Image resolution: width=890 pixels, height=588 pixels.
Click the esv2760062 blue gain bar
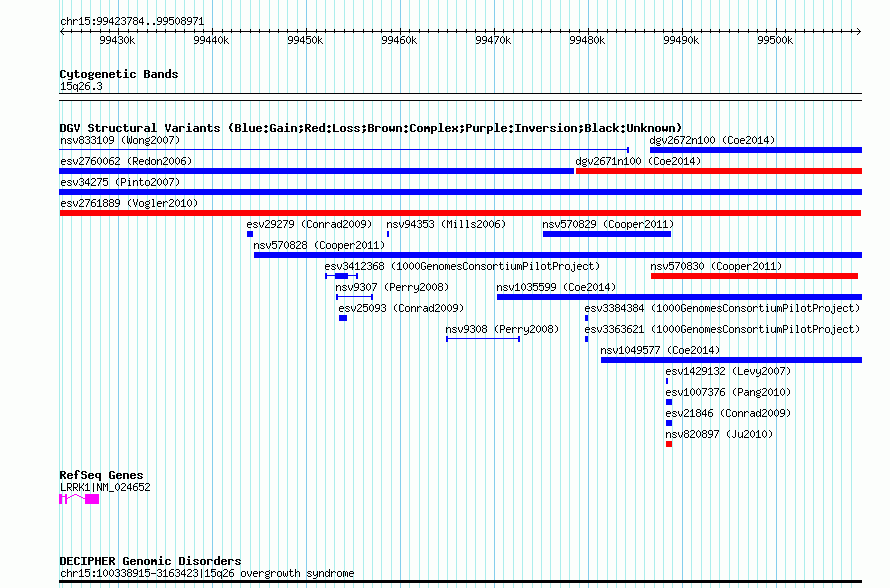(316, 171)
